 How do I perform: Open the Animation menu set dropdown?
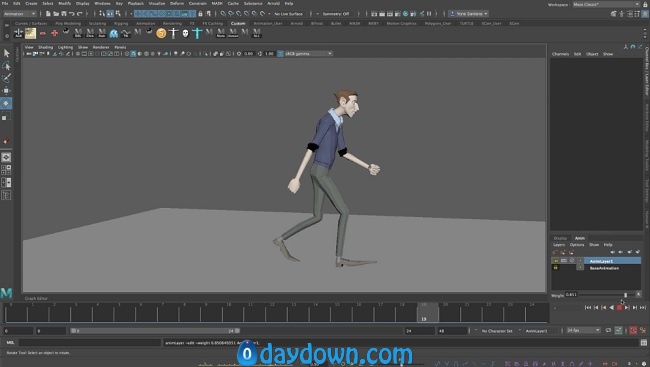click(19, 14)
